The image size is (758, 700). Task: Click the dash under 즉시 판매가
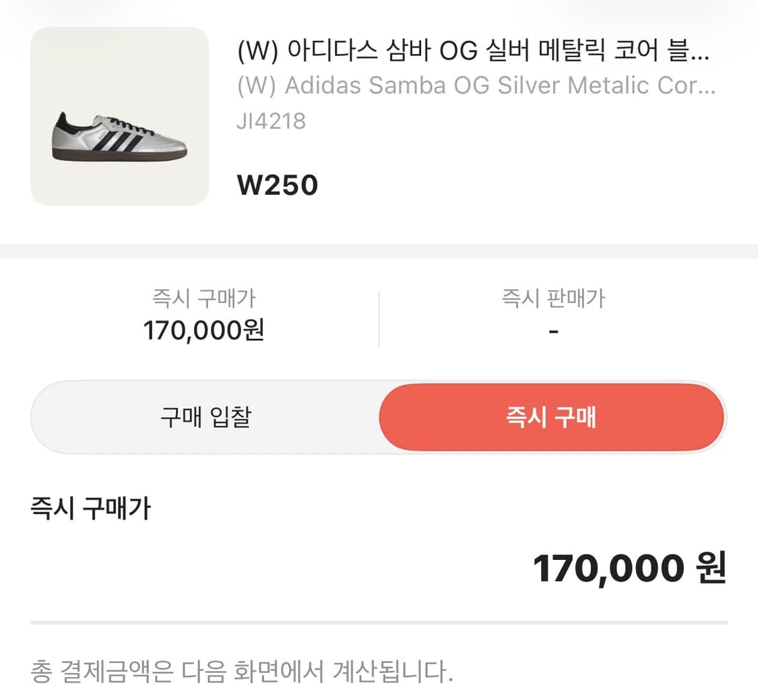point(553,331)
